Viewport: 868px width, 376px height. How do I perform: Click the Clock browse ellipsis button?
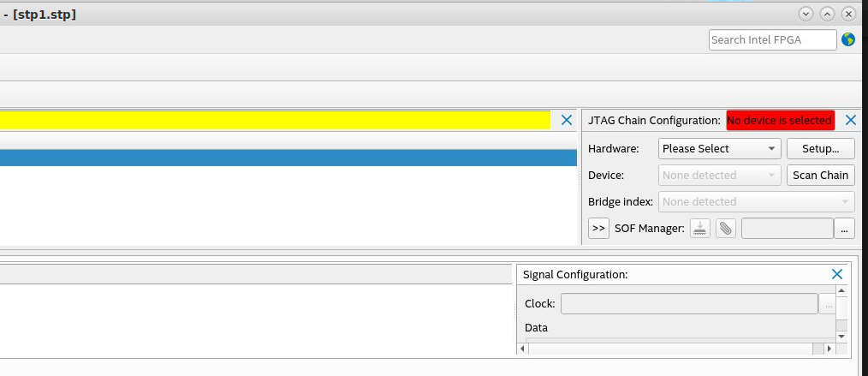[828, 304]
